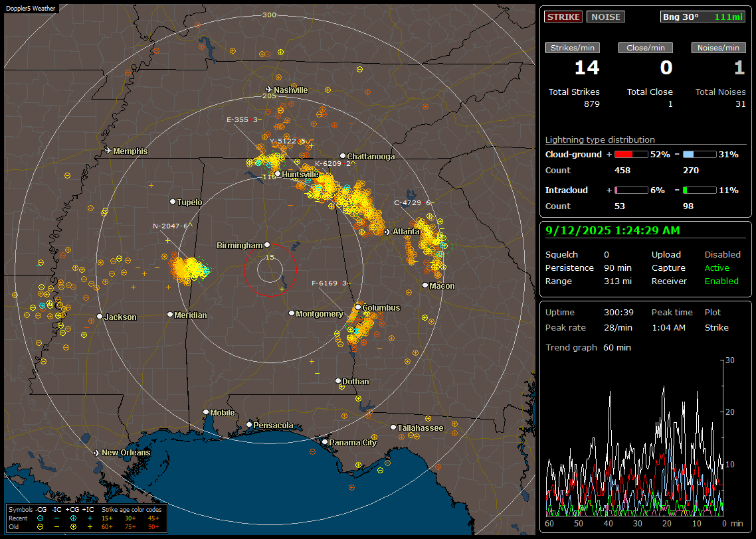This screenshot has height=539, width=756.
Task: Click the storm cell label C-4729-6
Action: [x=413, y=202]
